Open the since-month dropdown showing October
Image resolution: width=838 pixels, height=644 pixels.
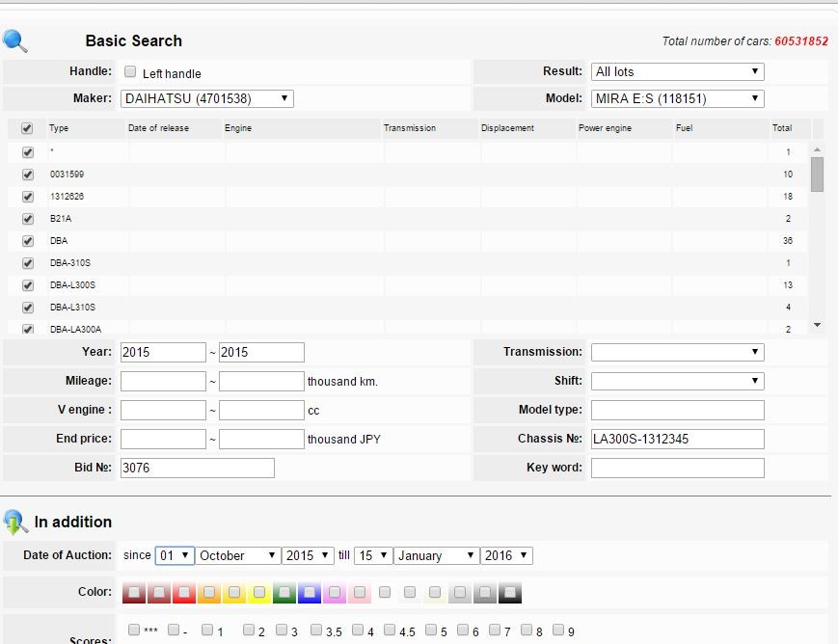[x=238, y=556]
